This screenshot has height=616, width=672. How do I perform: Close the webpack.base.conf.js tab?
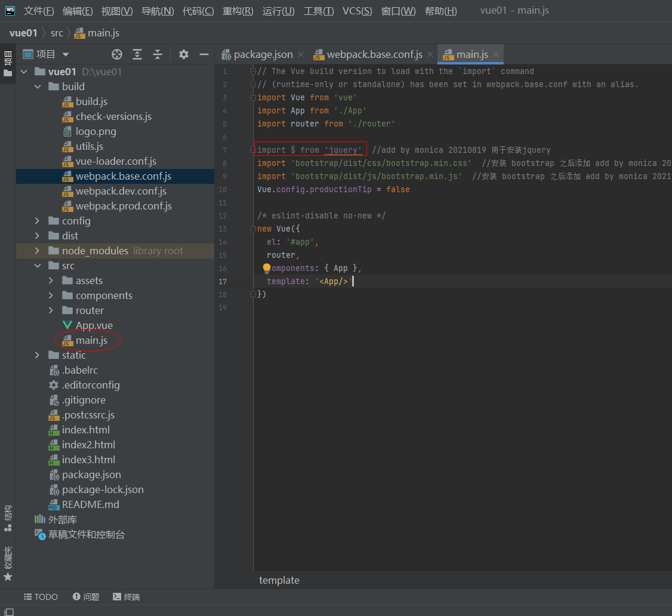430,54
